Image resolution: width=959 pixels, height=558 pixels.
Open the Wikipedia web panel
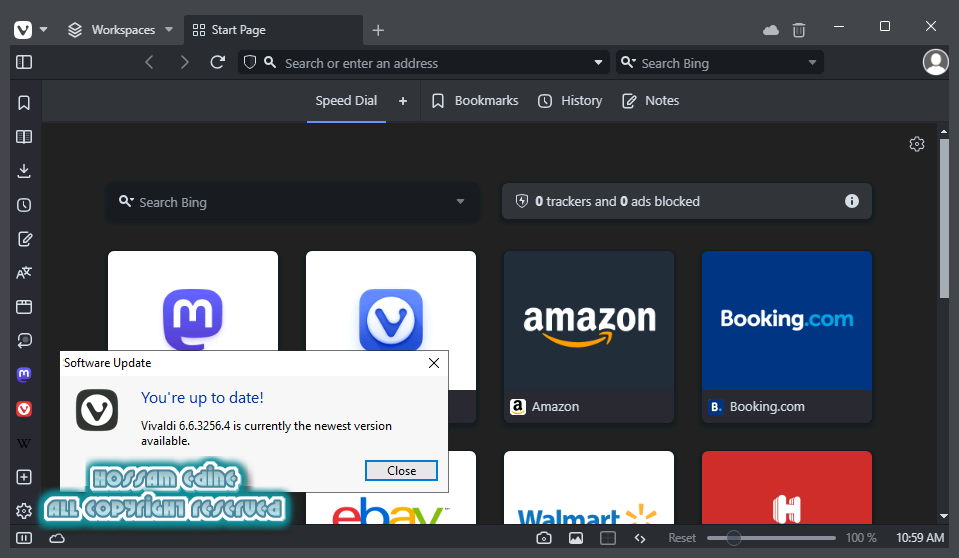(24, 443)
